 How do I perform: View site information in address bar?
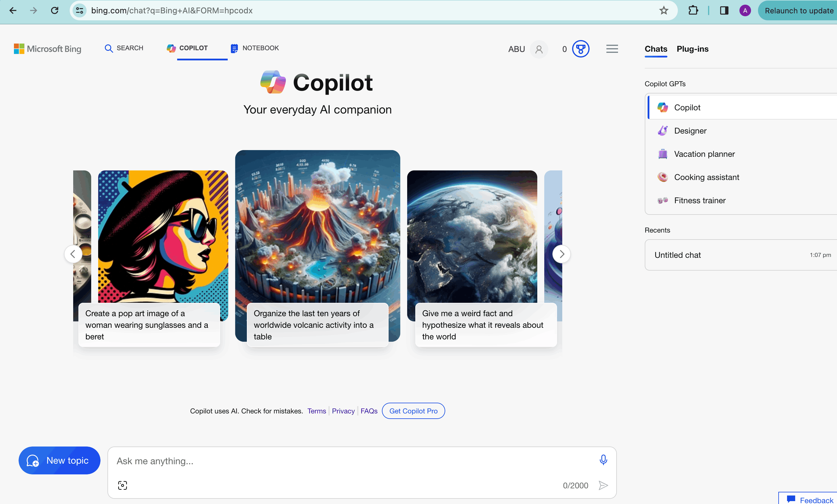click(x=80, y=10)
